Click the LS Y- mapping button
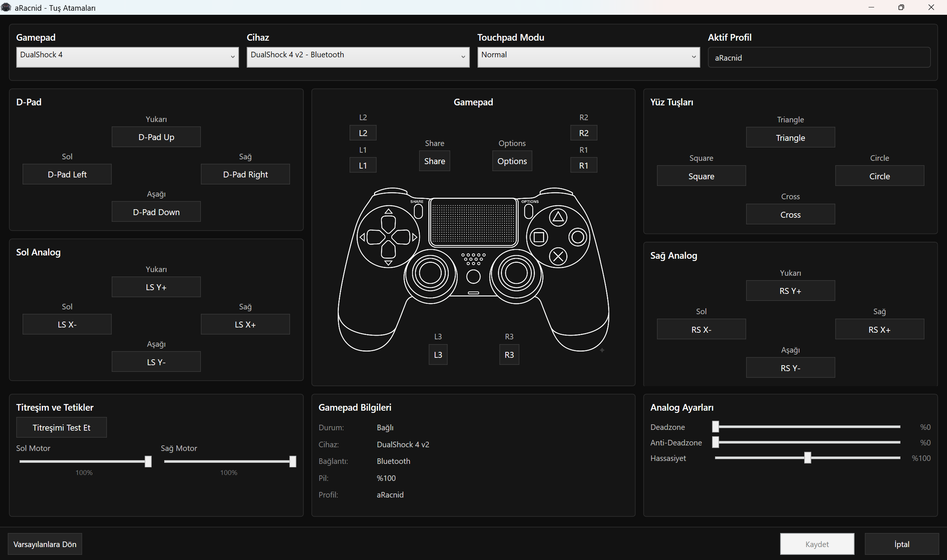Image resolution: width=947 pixels, height=560 pixels. (156, 362)
